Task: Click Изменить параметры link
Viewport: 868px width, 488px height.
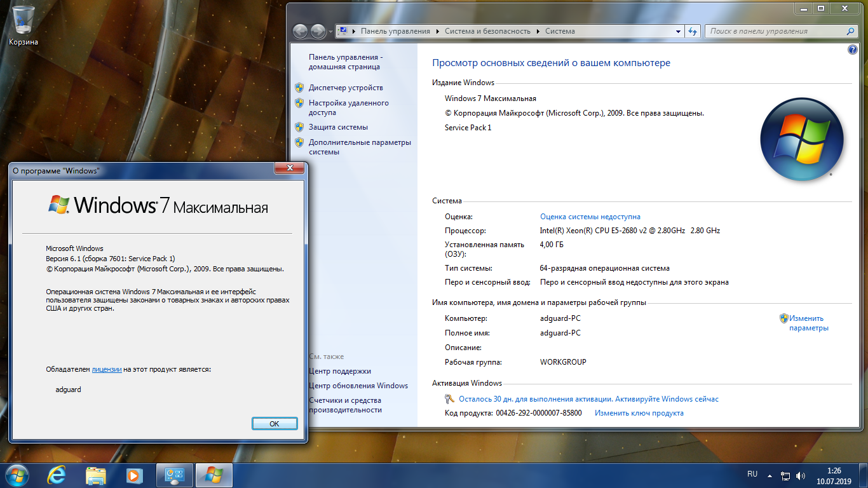Action: tap(808, 323)
